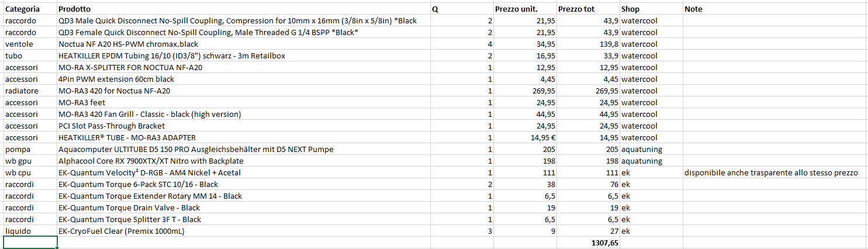
Task: Click the Shop column header cell
Action: pos(630,9)
